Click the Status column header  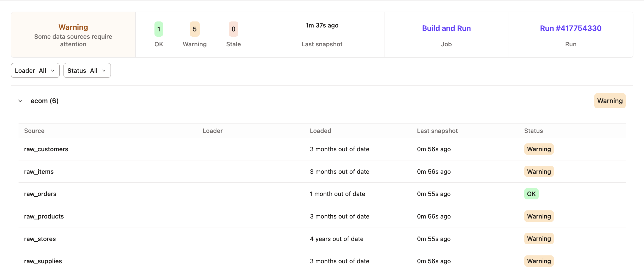pyautogui.click(x=533, y=131)
